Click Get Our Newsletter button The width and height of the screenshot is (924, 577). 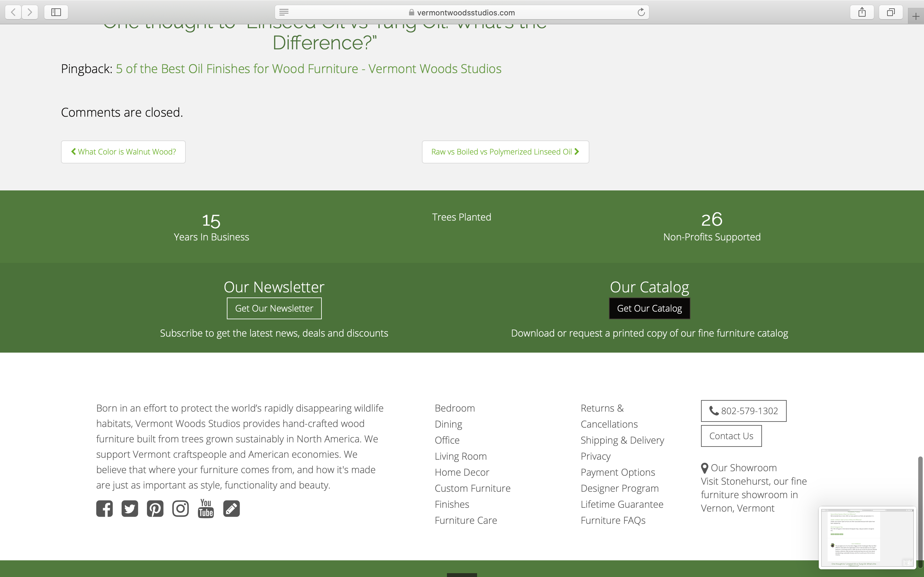pyautogui.click(x=274, y=308)
